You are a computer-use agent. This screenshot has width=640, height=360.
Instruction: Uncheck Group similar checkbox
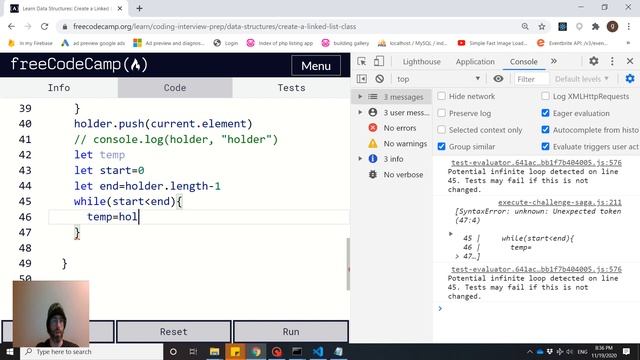coord(441,147)
